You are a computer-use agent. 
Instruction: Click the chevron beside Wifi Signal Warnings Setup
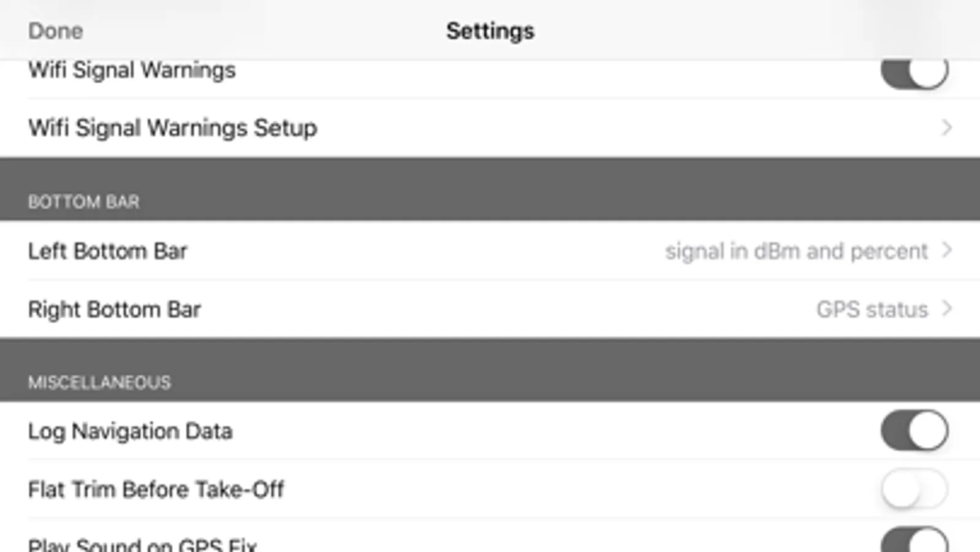(x=947, y=128)
